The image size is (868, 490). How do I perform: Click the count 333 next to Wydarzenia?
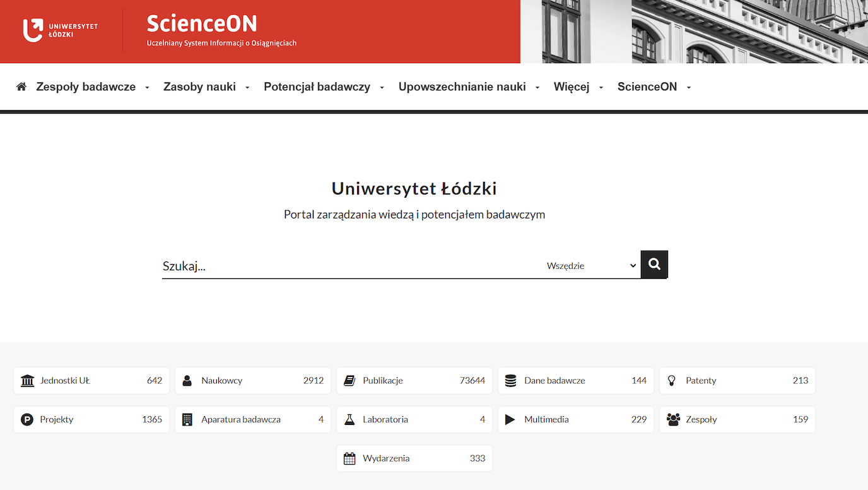tap(478, 458)
